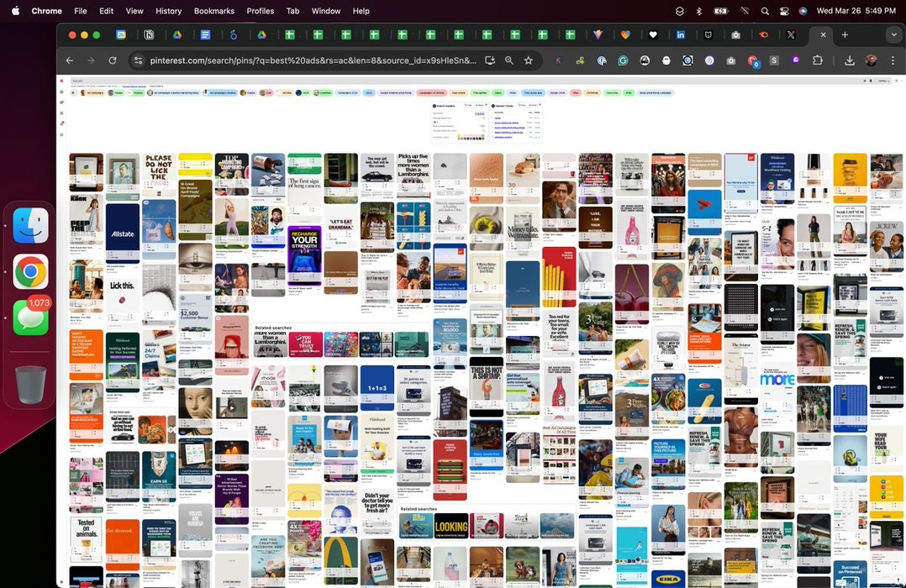Switch to the white heart tab
The width and height of the screenshot is (906, 588).
pos(653,34)
